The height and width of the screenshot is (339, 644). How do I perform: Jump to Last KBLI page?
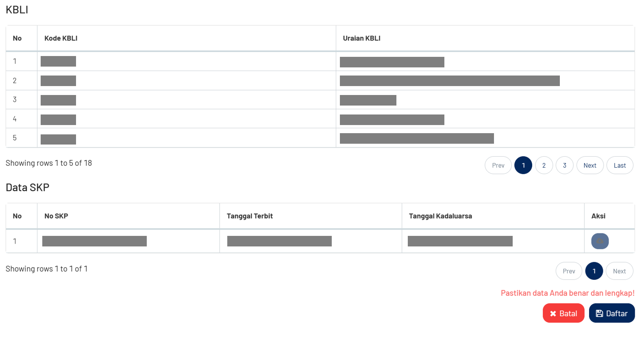[620, 165]
